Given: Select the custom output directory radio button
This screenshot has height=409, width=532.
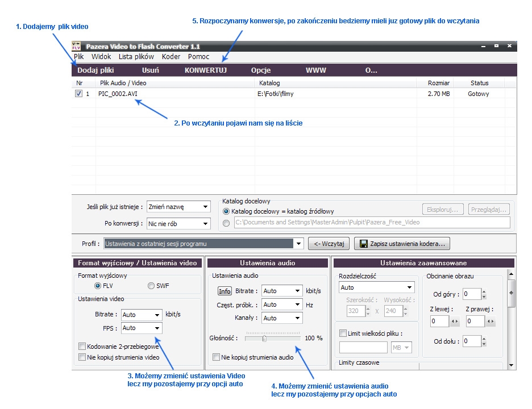Looking at the screenshot, I should tap(226, 223).
